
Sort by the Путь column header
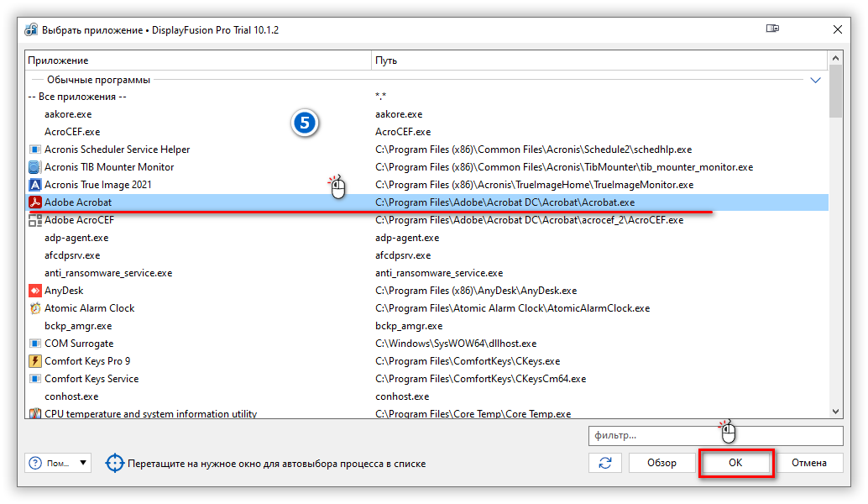point(599,60)
